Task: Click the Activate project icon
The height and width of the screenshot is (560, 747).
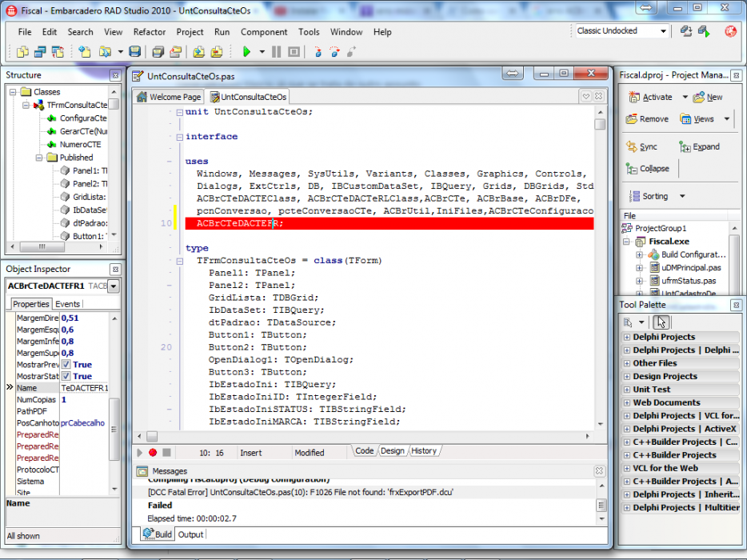Action: 651,98
